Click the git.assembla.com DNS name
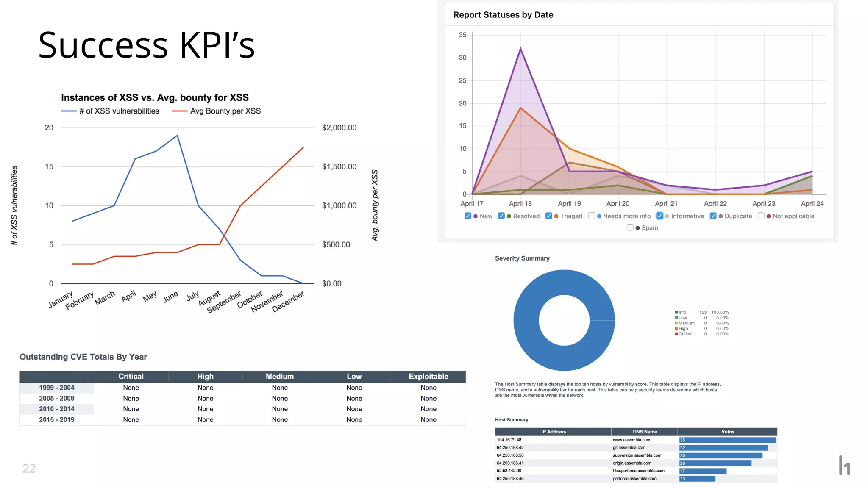The width and height of the screenshot is (868, 488). pyautogui.click(x=629, y=448)
